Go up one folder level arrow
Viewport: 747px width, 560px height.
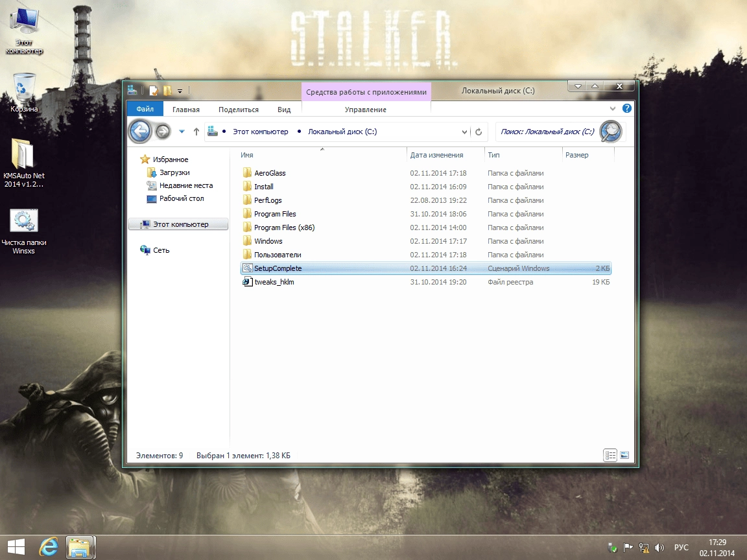[196, 132]
